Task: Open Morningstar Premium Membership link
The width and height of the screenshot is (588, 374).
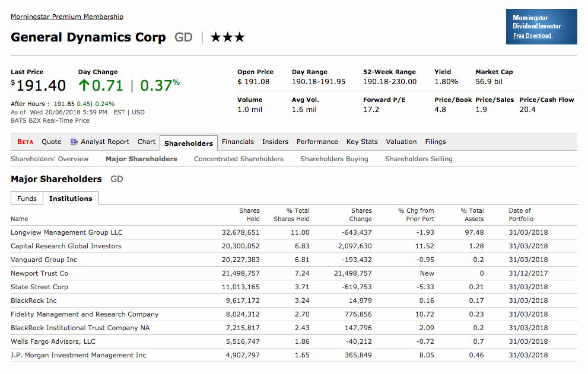Action: click(x=66, y=17)
